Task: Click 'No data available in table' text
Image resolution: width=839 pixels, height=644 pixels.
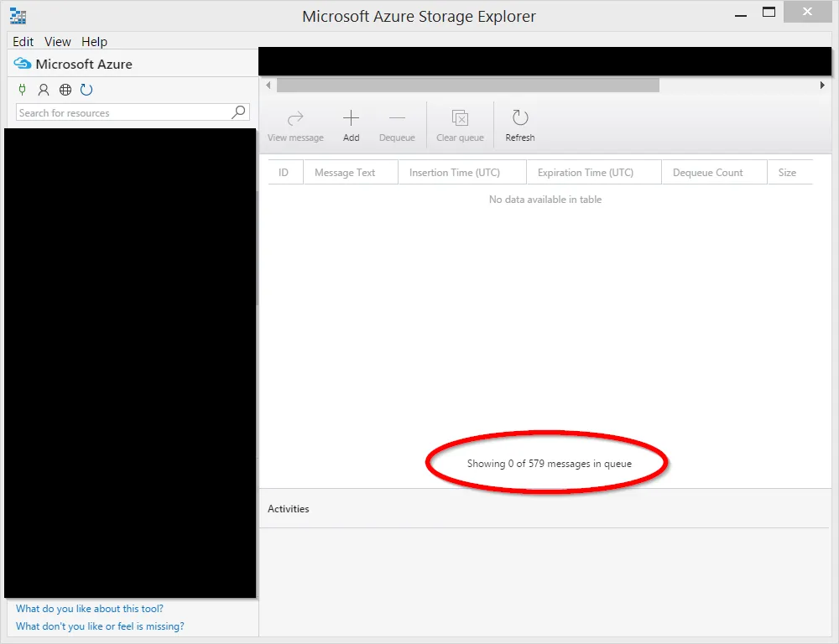Action: point(545,200)
